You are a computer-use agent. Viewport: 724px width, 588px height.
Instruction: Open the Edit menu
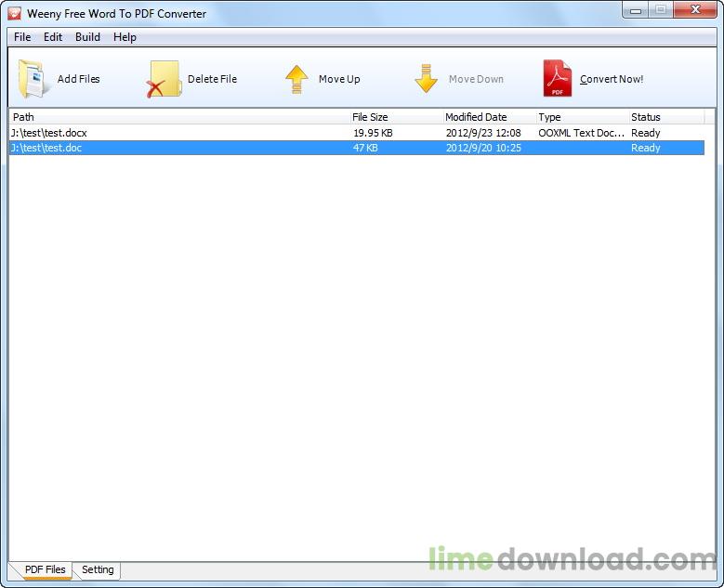[x=53, y=37]
